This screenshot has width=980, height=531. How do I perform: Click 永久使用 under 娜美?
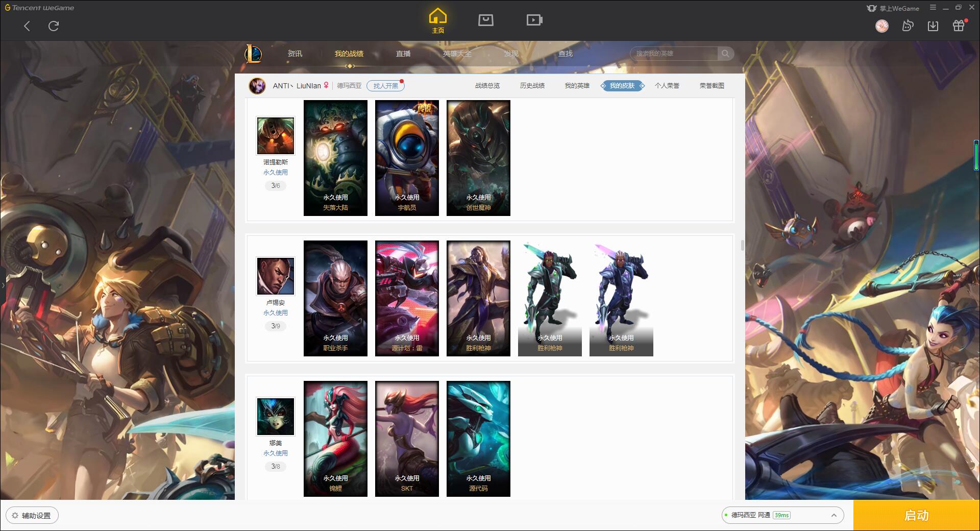coord(276,453)
